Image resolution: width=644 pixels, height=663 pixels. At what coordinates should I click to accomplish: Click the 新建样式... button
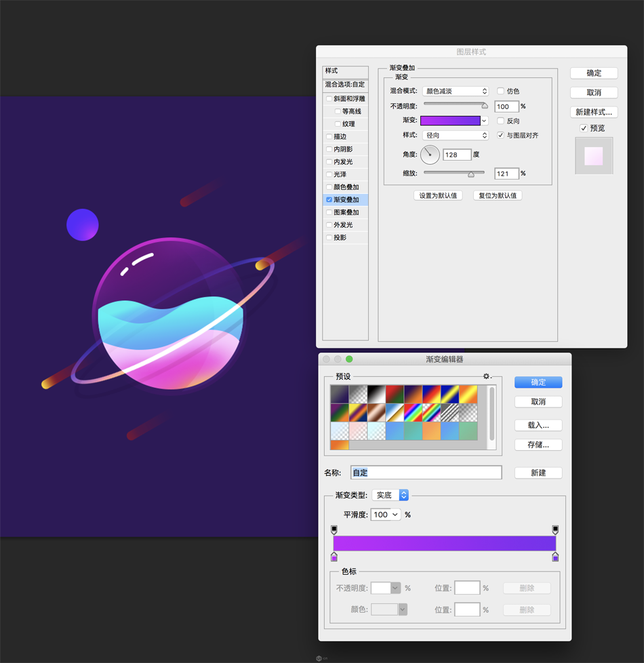click(594, 112)
